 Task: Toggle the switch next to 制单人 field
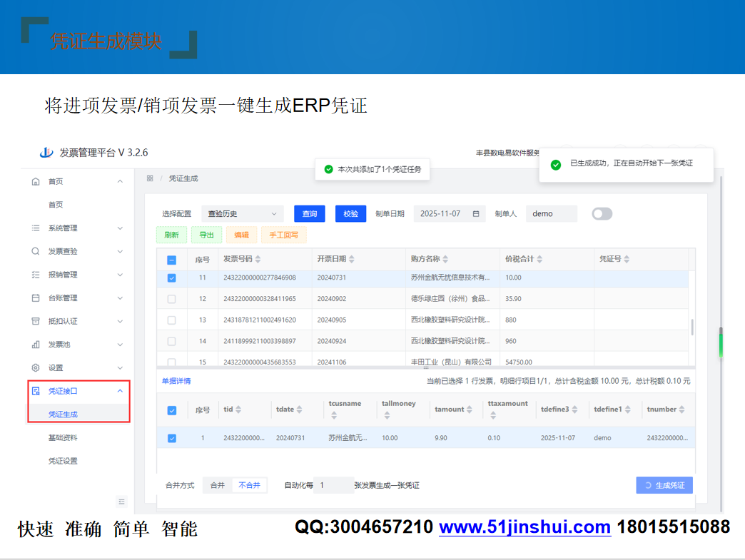pyautogui.click(x=602, y=214)
